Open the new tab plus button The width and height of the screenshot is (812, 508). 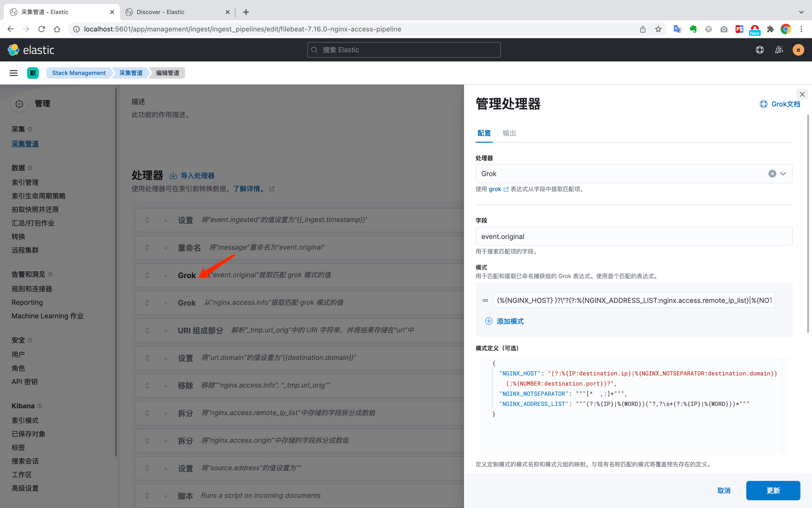[x=246, y=12]
